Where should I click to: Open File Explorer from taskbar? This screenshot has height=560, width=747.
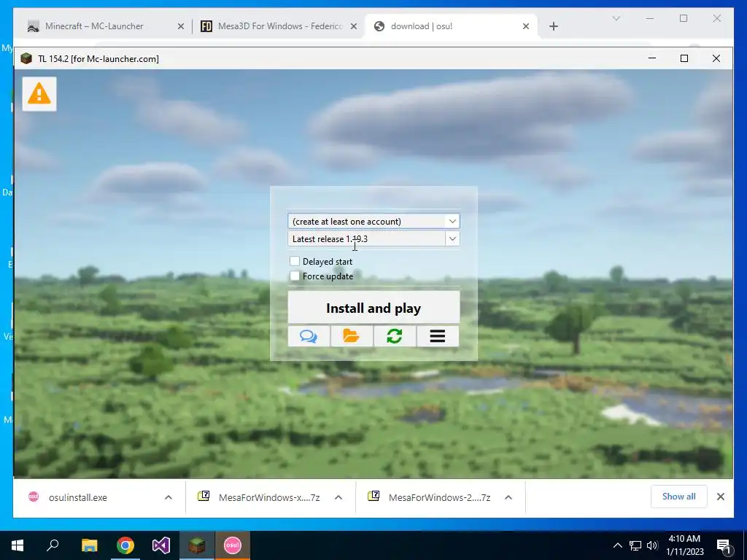tap(89, 545)
